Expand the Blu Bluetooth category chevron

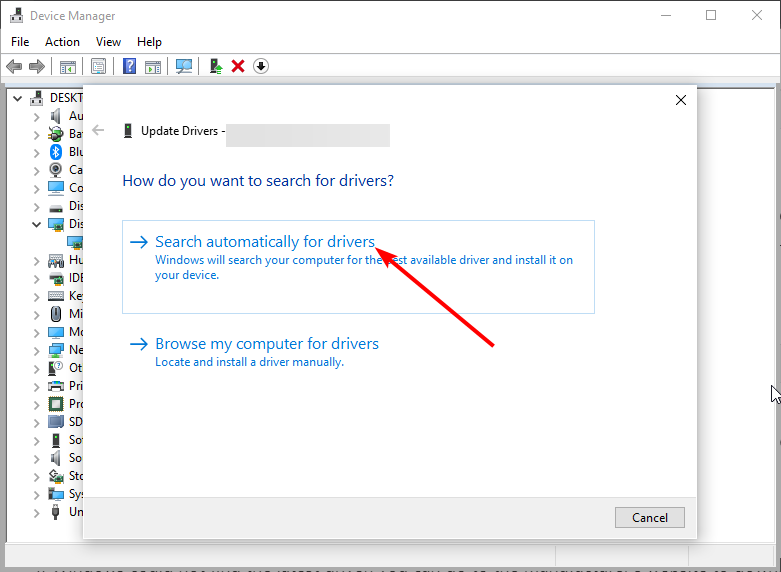click(36, 152)
